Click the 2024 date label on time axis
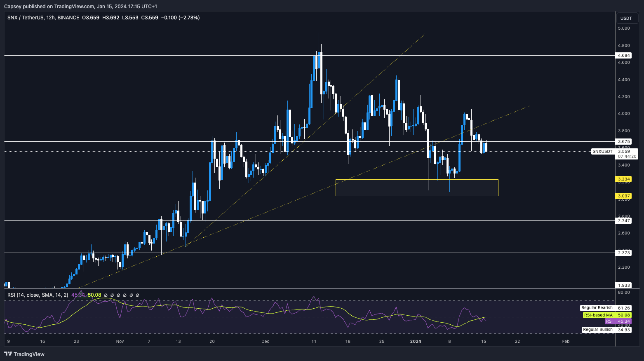This screenshot has height=361, width=644. click(x=416, y=341)
